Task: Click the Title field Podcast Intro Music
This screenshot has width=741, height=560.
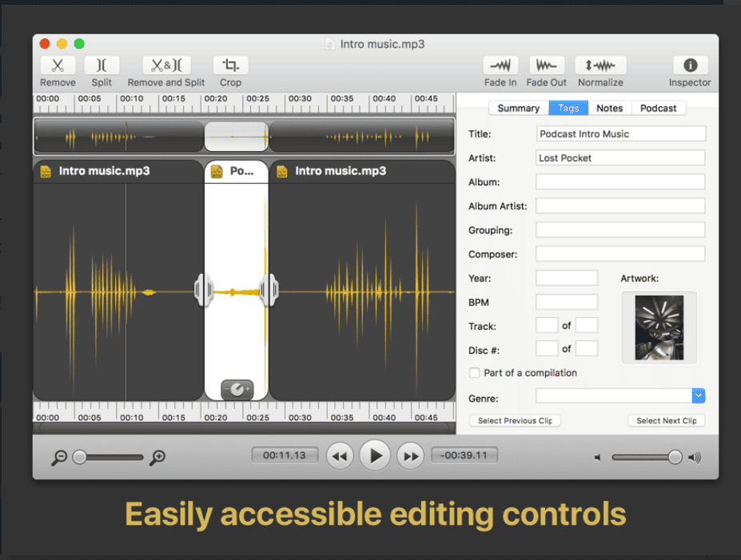Action: coord(621,133)
